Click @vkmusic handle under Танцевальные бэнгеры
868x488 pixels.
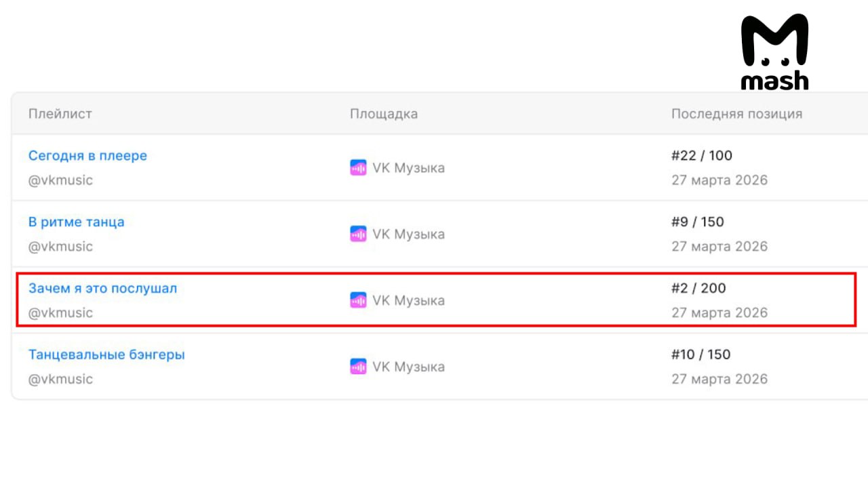(x=60, y=379)
